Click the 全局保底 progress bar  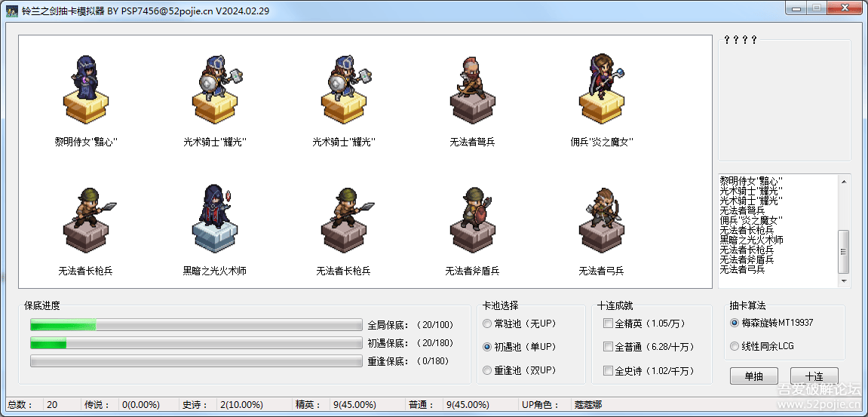(196, 325)
